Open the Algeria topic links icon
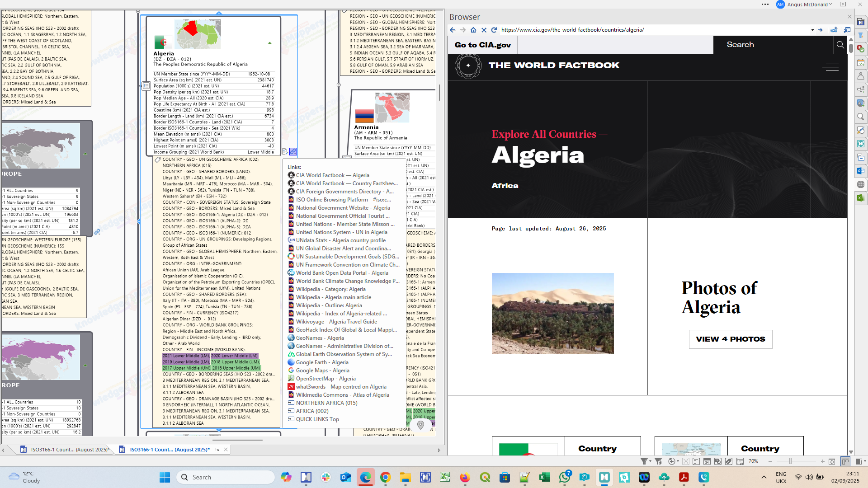The height and width of the screenshot is (488, 868). click(x=293, y=151)
